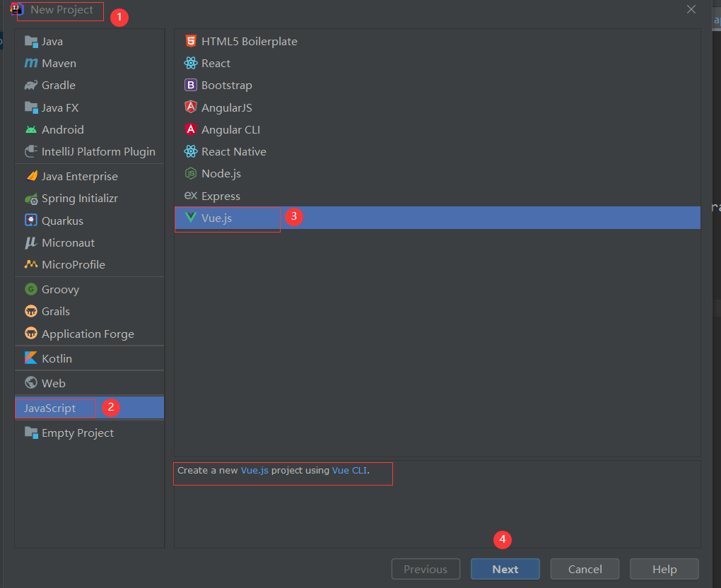Click the Spring Initializr icon
The image size is (721, 588).
point(31,199)
